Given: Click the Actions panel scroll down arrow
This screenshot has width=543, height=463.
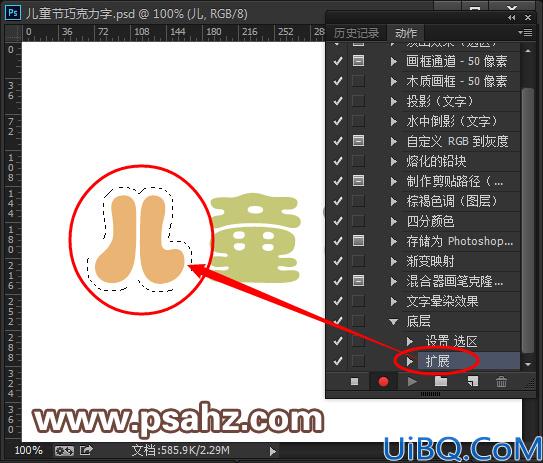Looking at the screenshot, I should click(x=528, y=364).
